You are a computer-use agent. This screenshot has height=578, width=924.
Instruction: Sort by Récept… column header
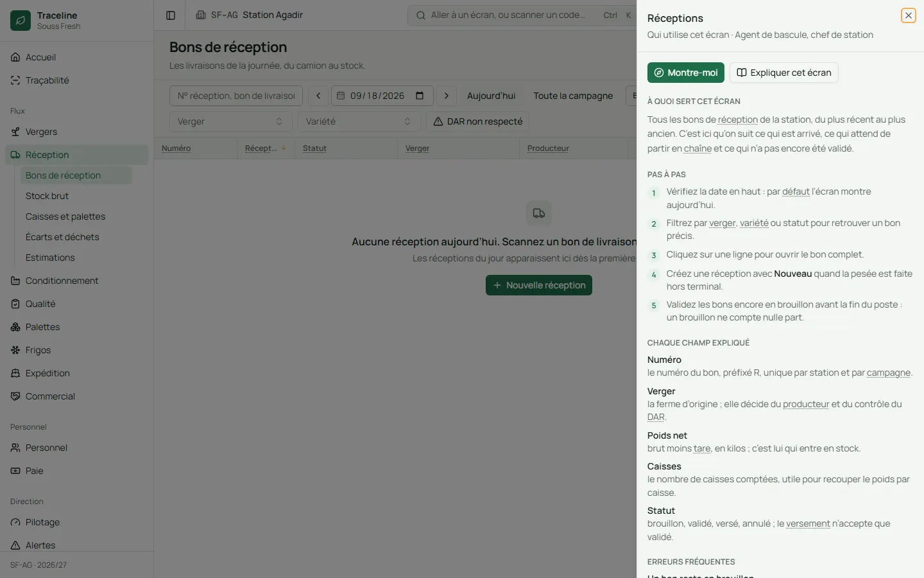(x=266, y=148)
